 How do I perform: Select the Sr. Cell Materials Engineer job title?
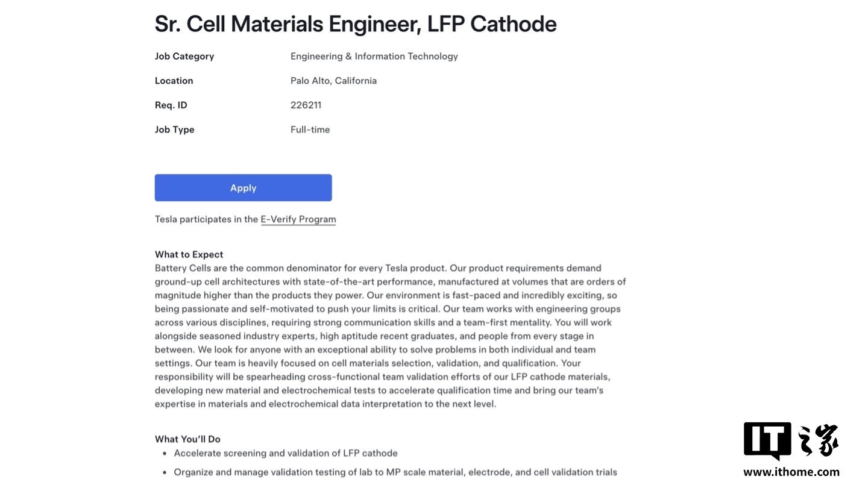(356, 24)
